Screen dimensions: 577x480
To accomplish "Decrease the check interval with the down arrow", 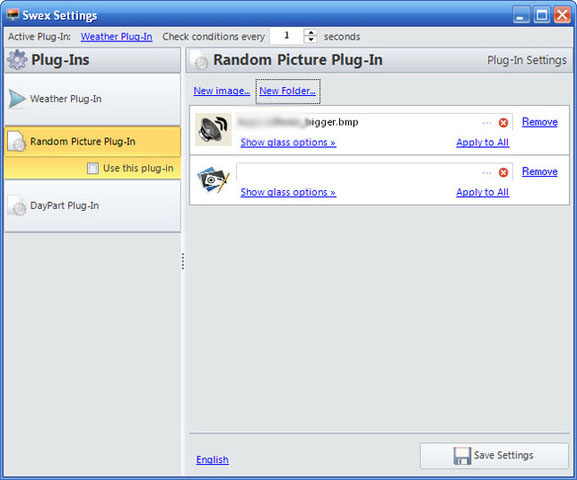I will (311, 39).
